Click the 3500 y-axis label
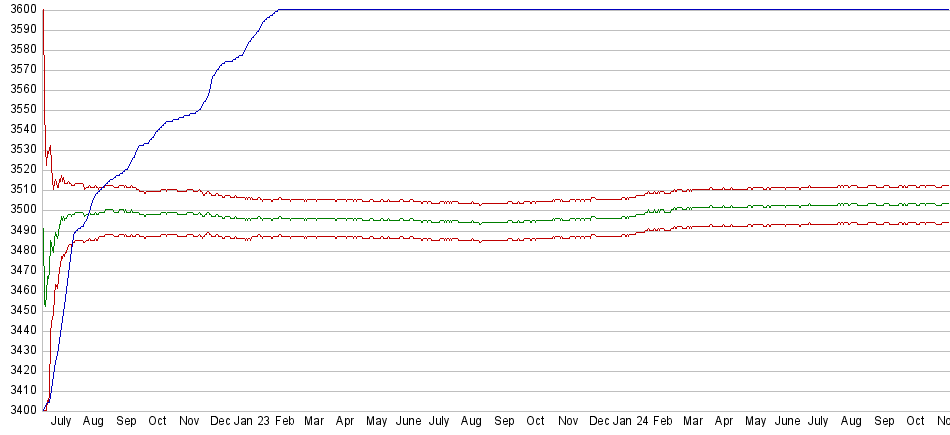The width and height of the screenshot is (950, 435). [x=19, y=209]
